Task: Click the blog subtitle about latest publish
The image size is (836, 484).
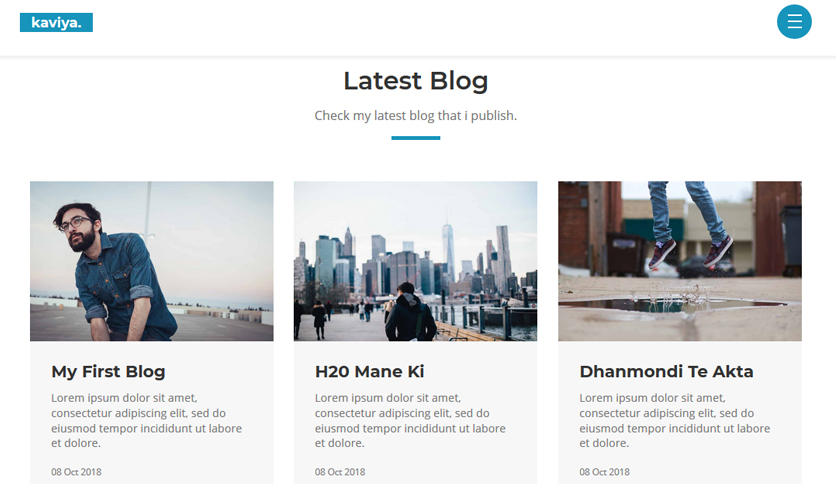Action: pyautogui.click(x=416, y=116)
